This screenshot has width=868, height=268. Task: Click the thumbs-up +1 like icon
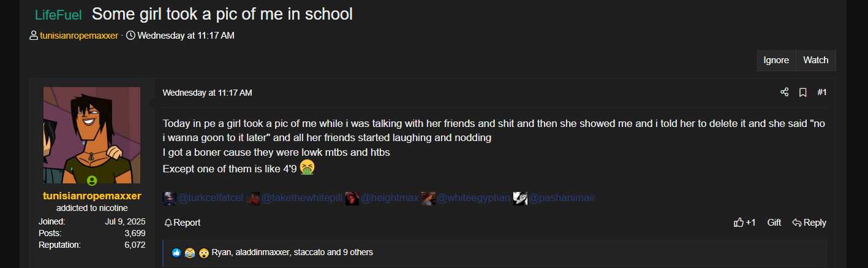(x=738, y=223)
